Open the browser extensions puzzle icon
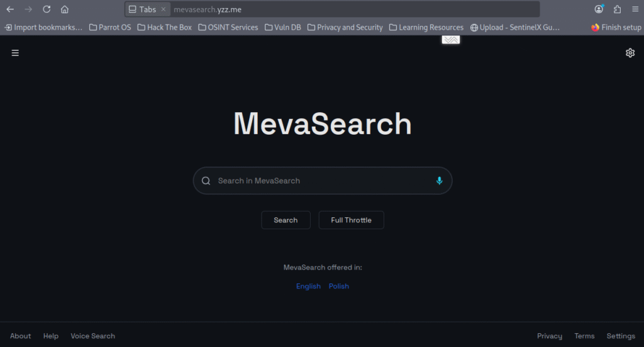Screen dimensions: 644x347 pos(617,9)
